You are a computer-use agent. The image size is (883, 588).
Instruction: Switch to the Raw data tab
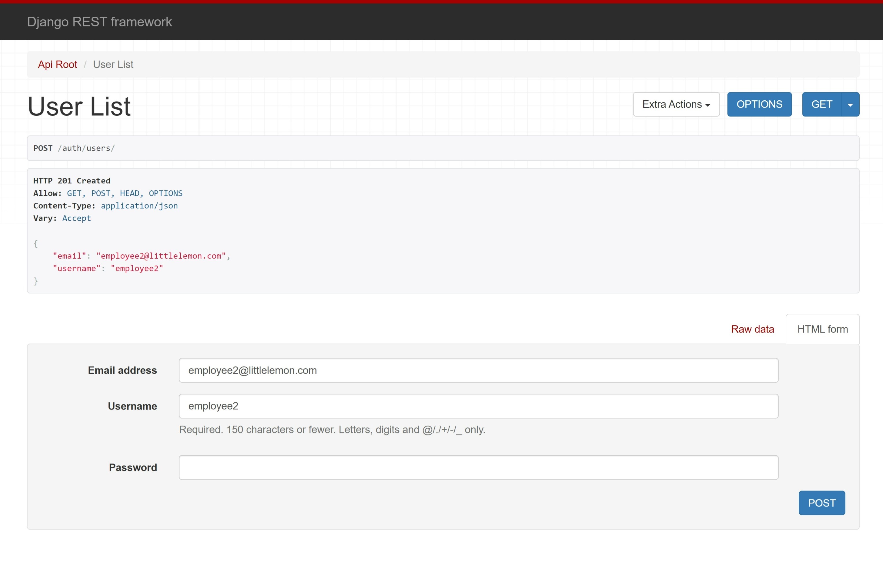point(752,329)
